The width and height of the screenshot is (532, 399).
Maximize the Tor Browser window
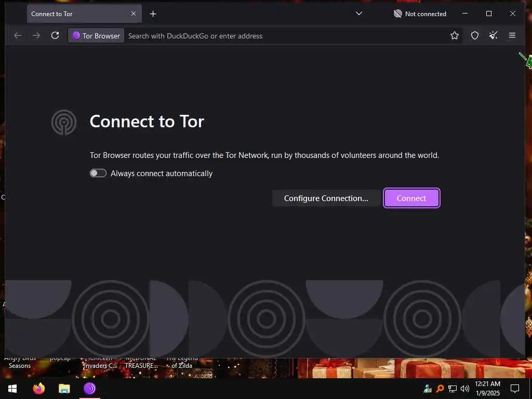point(489,14)
